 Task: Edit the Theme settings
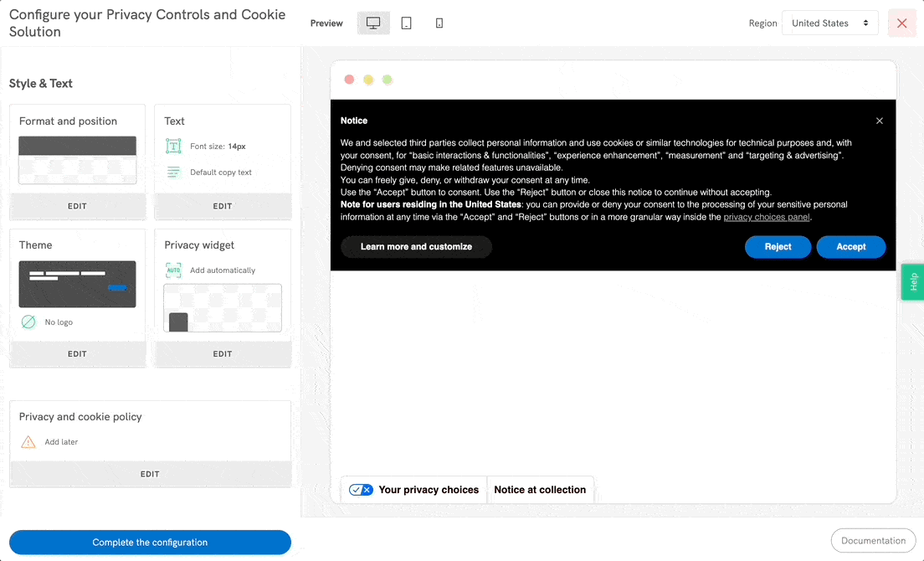click(x=77, y=354)
